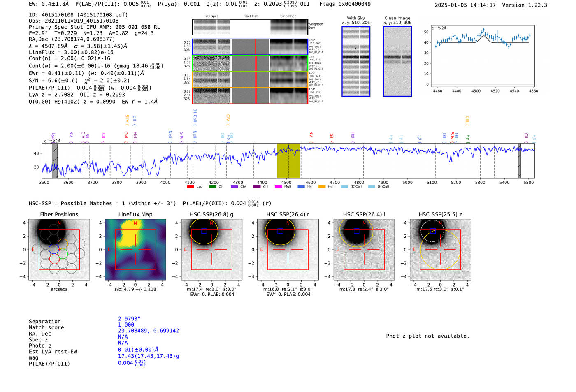Click the timestamp 2025-01-05 14:14:17
Viewport: 576px width, 392px height.
pyautogui.click(x=465, y=5)
